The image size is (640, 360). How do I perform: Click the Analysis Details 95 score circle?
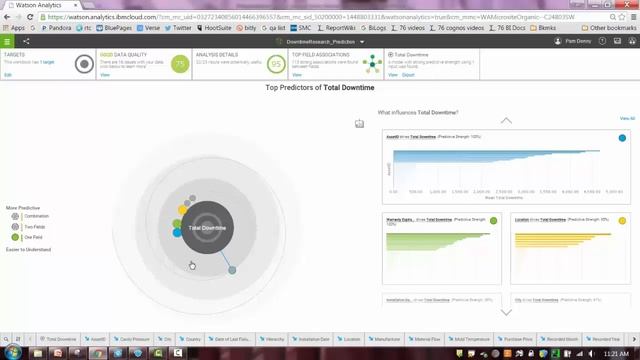click(x=276, y=64)
